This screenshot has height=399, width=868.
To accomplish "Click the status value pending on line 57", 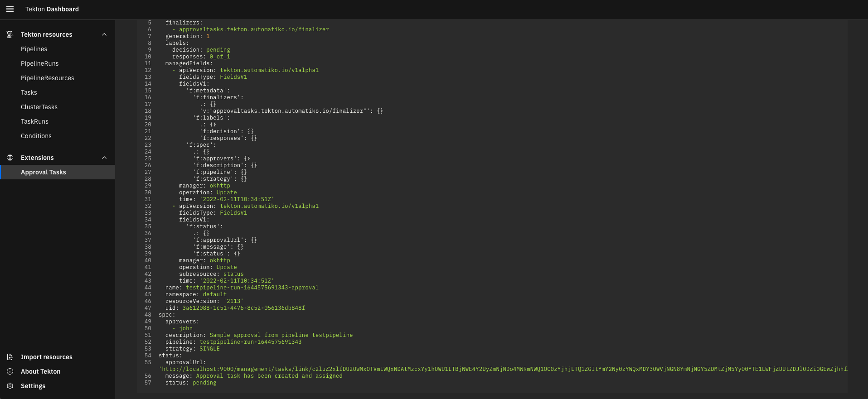I will (x=204, y=383).
